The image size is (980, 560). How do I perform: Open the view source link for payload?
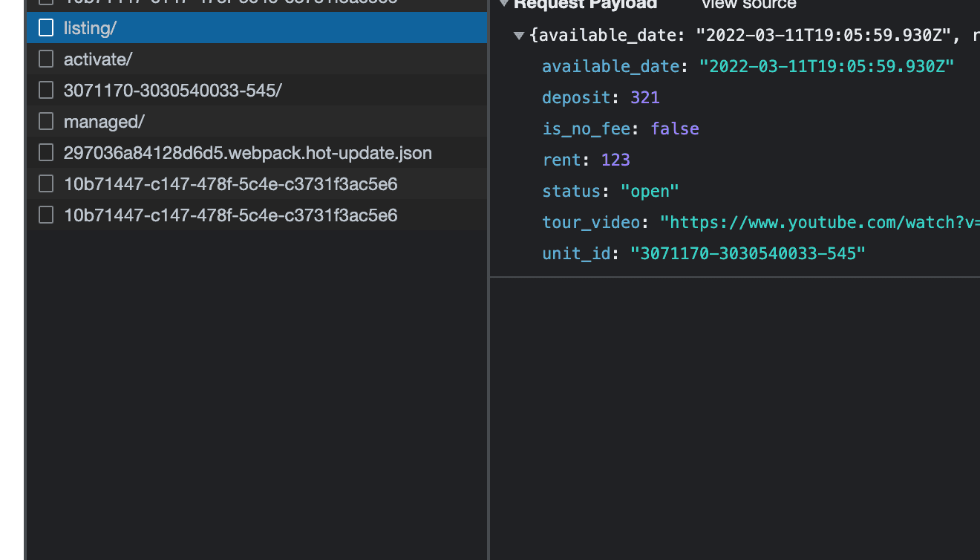coord(749,4)
